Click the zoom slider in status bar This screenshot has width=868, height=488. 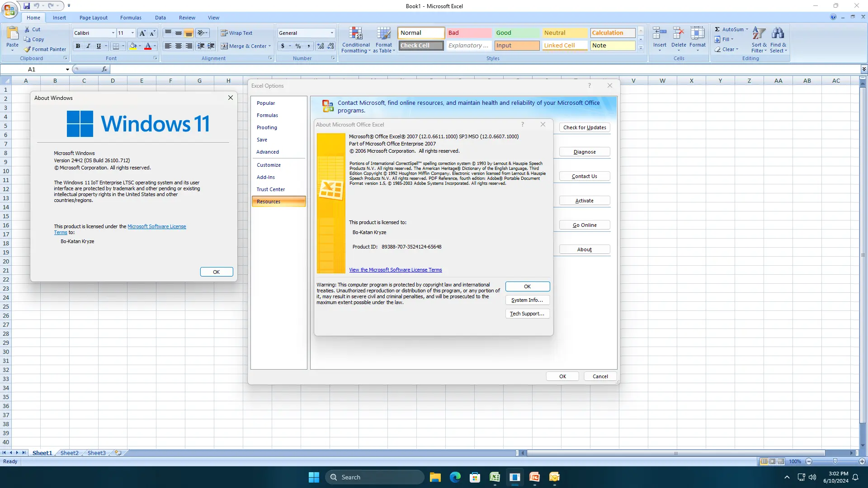pos(835,461)
